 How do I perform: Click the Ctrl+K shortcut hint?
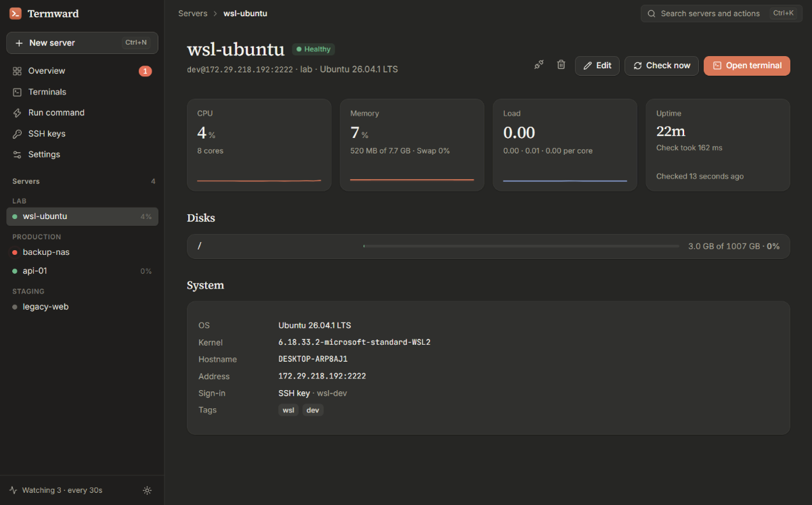click(784, 13)
